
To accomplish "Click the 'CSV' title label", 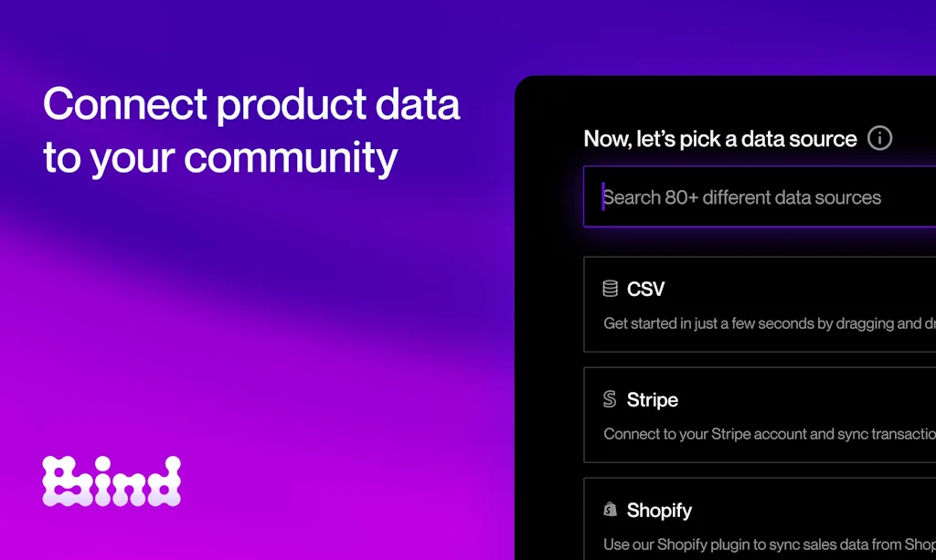I will (646, 290).
